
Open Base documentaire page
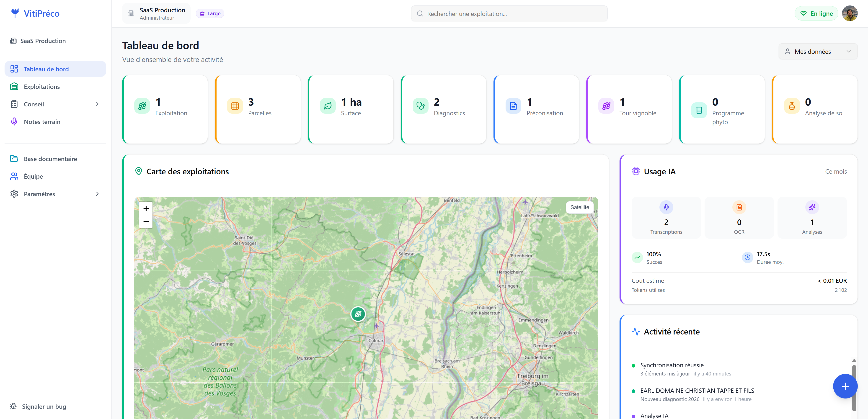50,159
